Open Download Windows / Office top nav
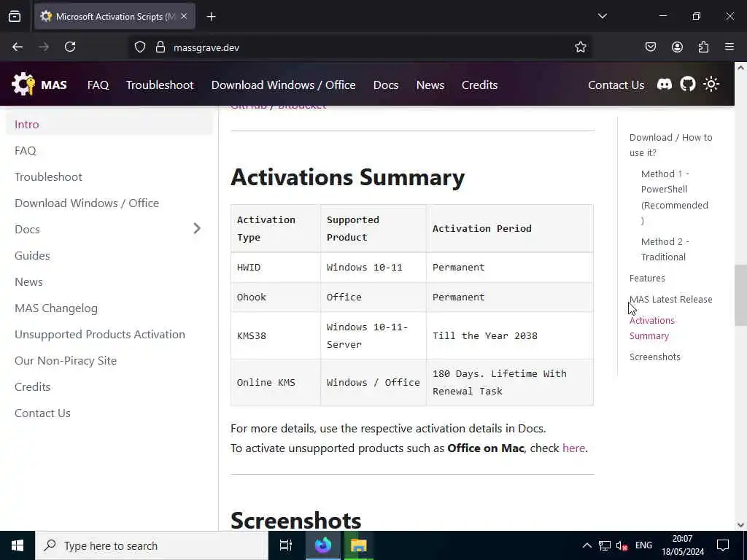Viewport: 747px width, 560px height. (x=284, y=85)
